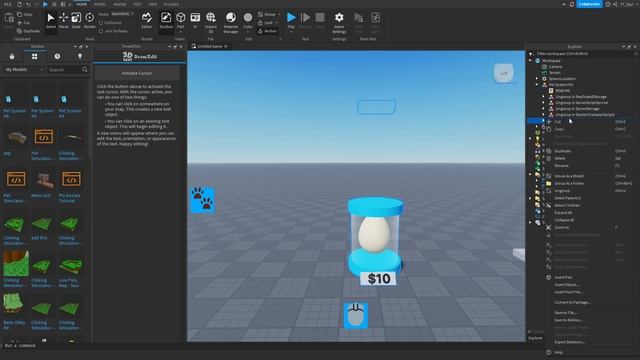Select Terrain in Explorer

click(555, 73)
